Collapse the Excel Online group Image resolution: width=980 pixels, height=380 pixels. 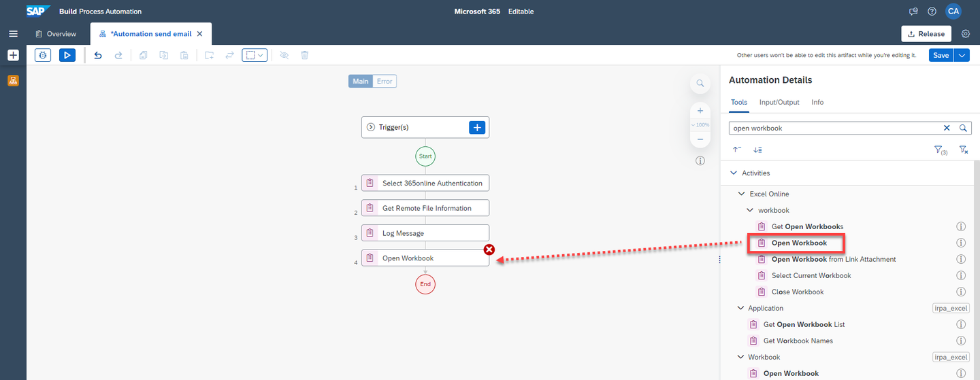tap(742, 194)
